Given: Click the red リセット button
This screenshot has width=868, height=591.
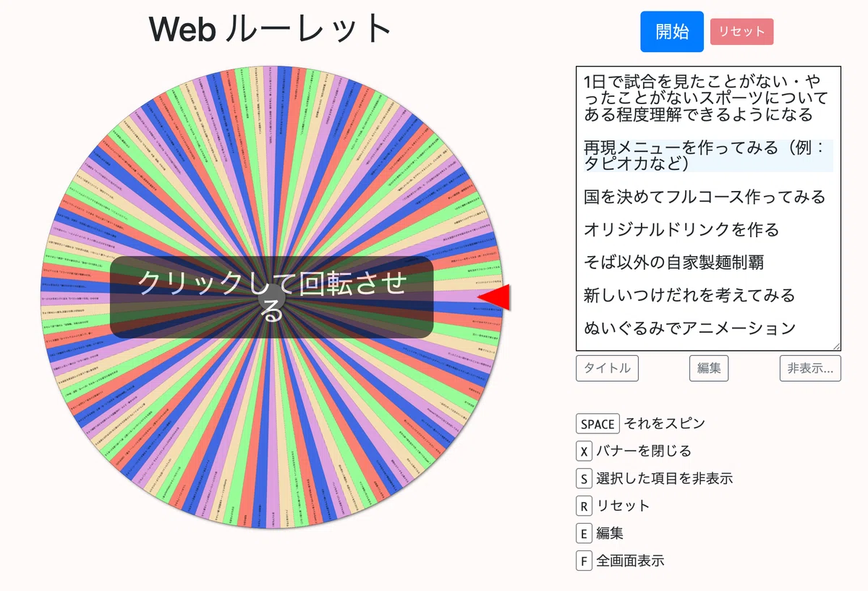Looking at the screenshot, I should pyautogui.click(x=742, y=32).
